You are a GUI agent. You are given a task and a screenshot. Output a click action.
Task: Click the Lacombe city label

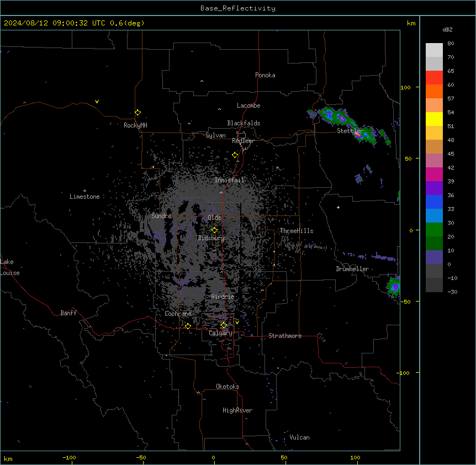pyautogui.click(x=248, y=105)
